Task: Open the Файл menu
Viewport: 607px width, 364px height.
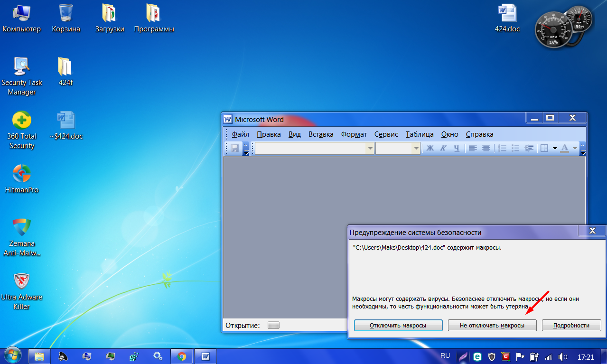Action: (x=241, y=134)
